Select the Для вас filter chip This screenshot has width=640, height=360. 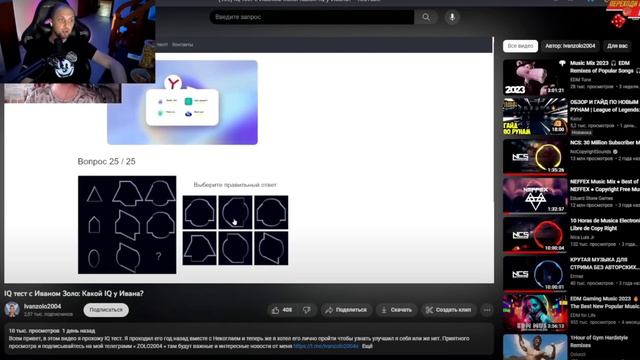click(617, 46)
